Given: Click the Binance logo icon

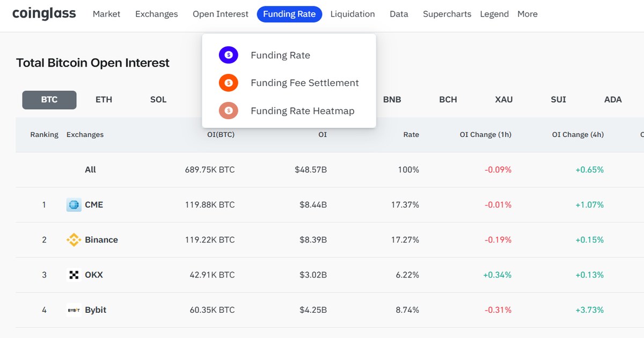Looking at the screenshot, I should coord(74,240).
